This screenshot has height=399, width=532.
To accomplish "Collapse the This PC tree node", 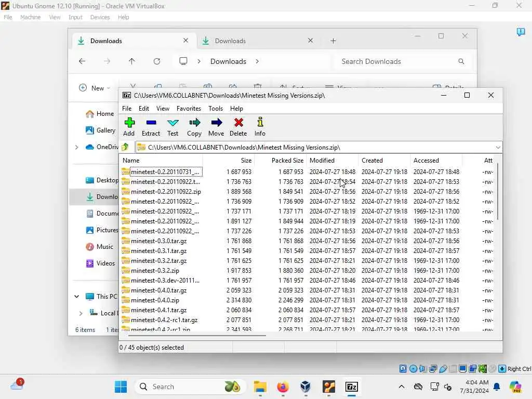I will [x=77, y=297].
